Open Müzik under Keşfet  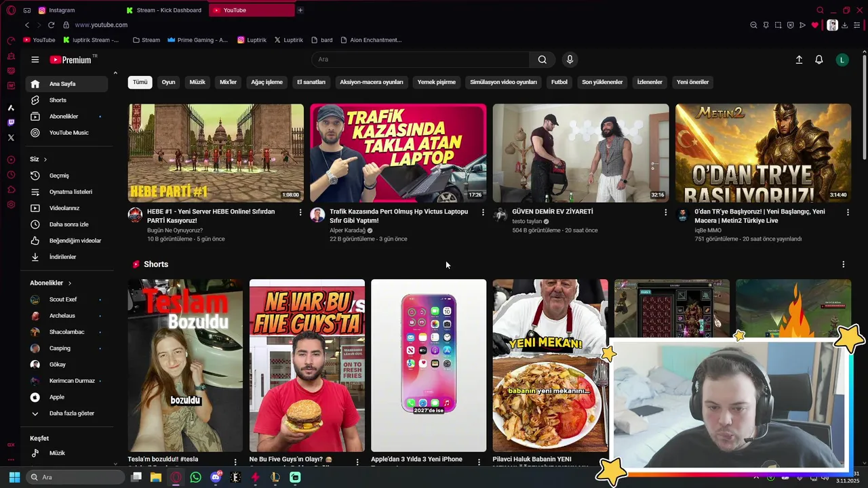[x=66, y=453]
